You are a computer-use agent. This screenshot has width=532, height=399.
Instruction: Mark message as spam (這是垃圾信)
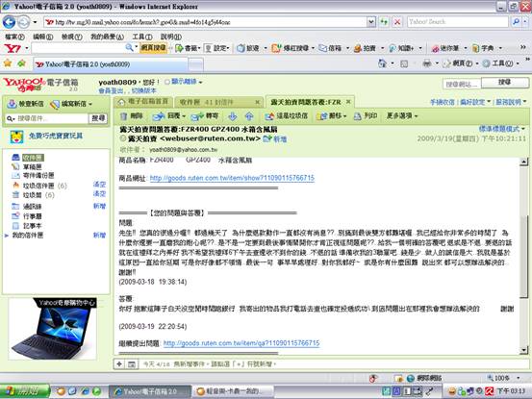(x=287, y=116)
